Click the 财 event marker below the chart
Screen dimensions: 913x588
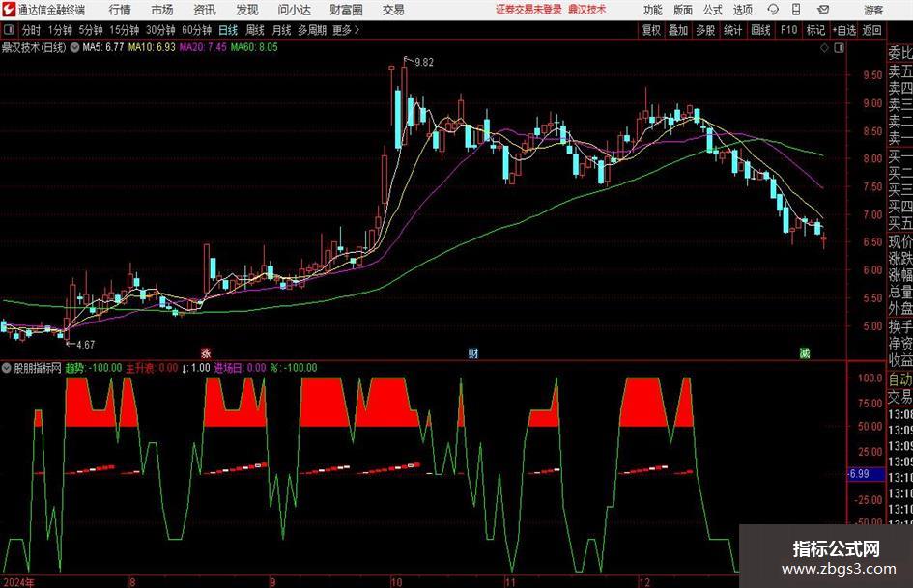[x=473, y=353]
